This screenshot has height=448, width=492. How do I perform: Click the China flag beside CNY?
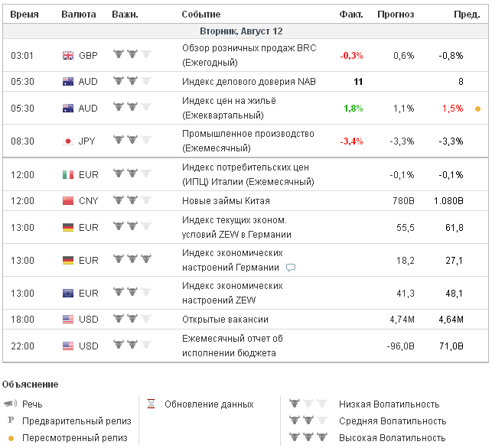[67, 201]
